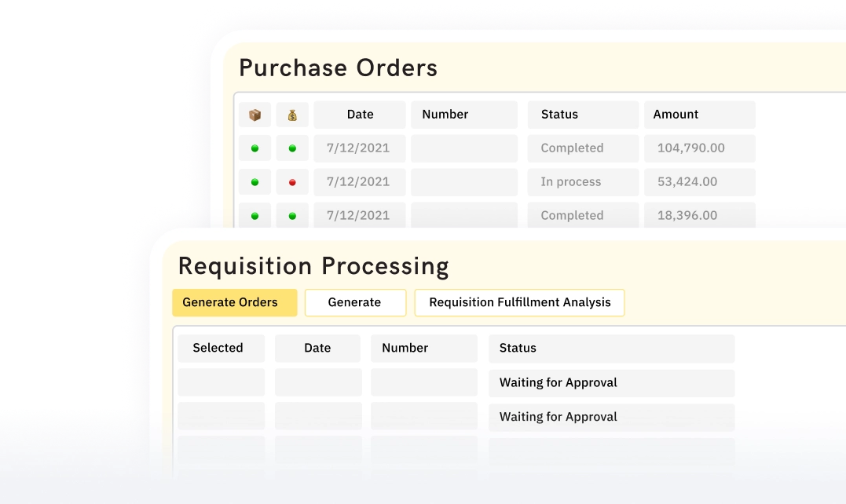This screenshot has width=846, height=504.
Task: Open the Date column header to sort orders
Action: [359, 114]
